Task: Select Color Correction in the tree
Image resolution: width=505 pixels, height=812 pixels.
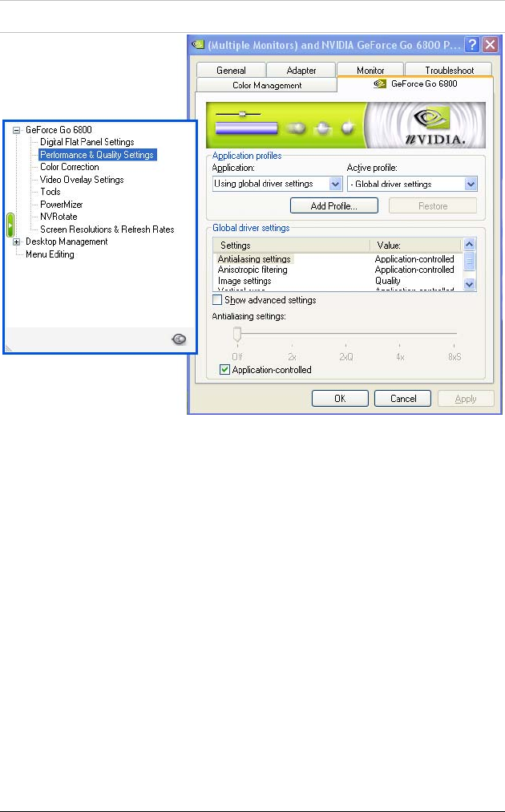Action: click(x=69, y=167)
